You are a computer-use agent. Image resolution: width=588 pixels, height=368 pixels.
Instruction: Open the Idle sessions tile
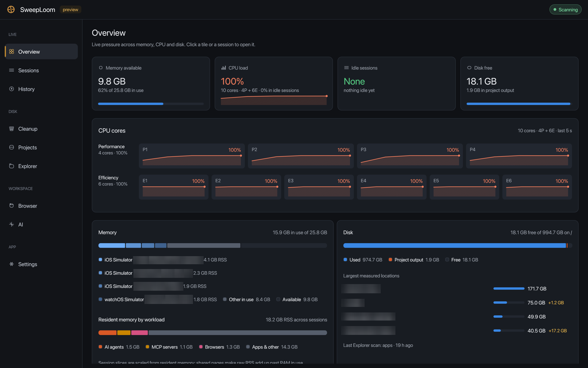click(x=397, y=84)
